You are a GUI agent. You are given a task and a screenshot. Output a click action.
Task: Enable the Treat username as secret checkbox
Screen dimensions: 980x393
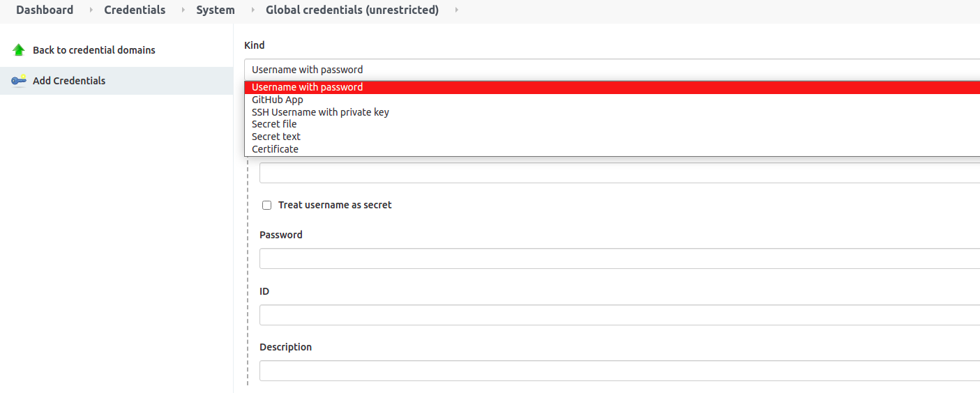click(x=266, y=206)
